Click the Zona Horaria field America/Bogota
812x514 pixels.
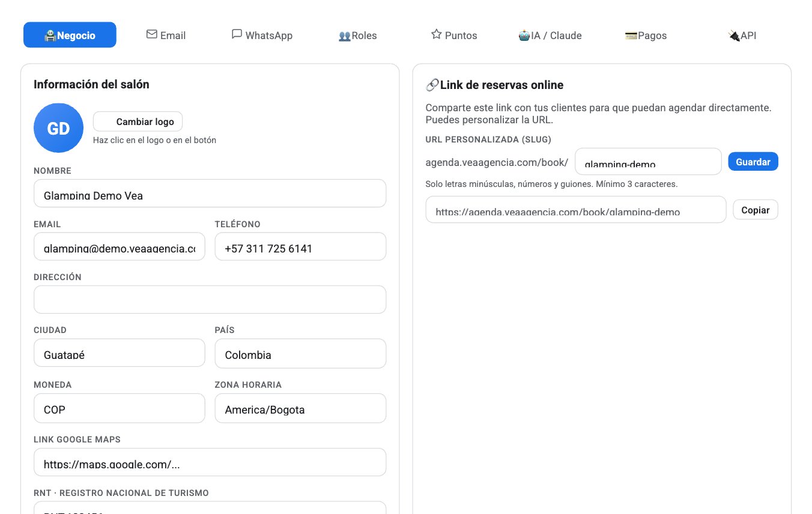pyautogui.click(x=300, y=408)
